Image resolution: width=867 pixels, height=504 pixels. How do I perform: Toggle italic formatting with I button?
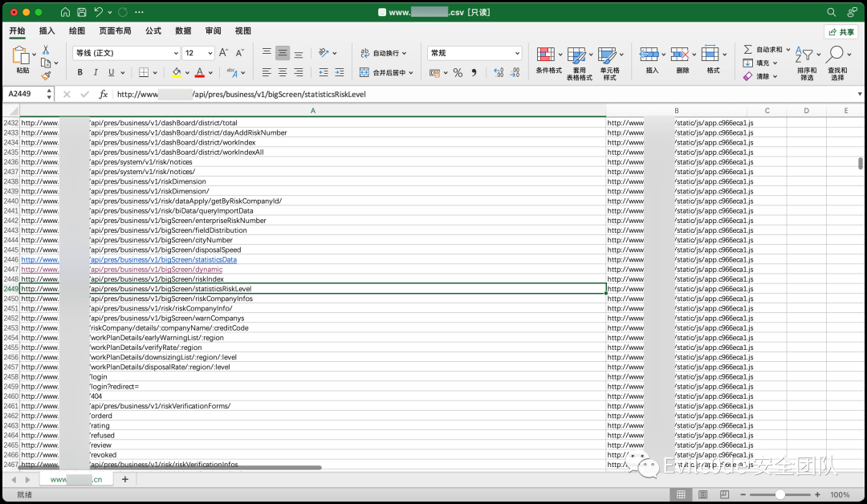[x=96, y=72]
